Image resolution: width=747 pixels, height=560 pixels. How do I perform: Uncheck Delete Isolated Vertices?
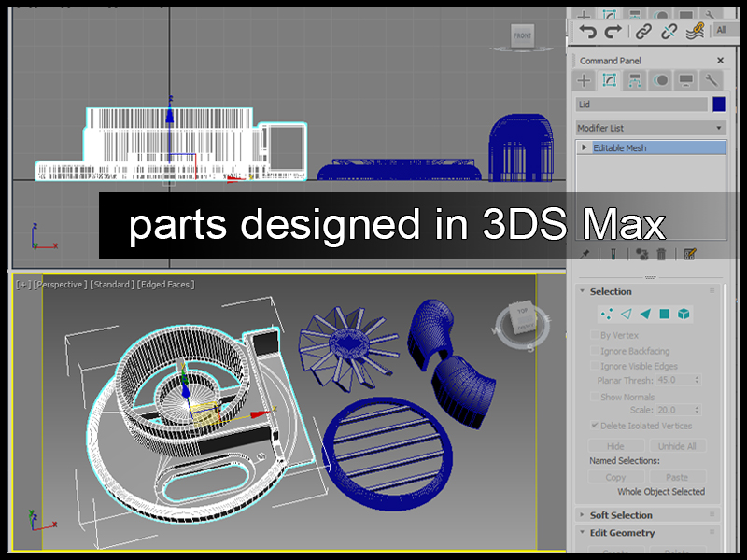pyautogui.click(x=595, y=426)
